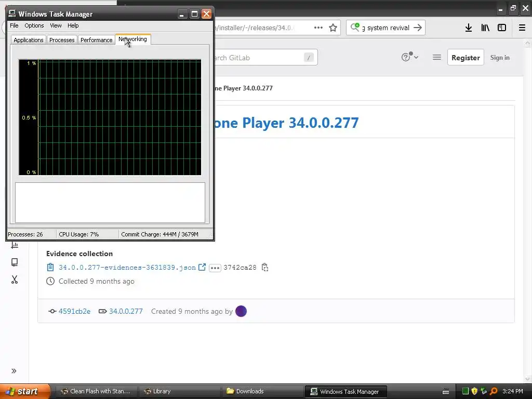The image size is (532, 399).
Task: Open the Options menu in Task Manager
Action: 34,25
